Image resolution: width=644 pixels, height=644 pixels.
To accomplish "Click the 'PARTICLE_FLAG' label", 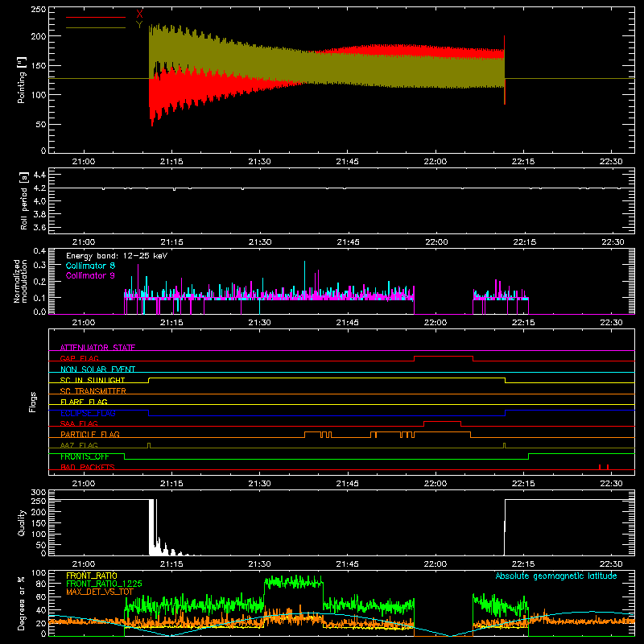I will pyautogui.click(x=90, y=434).
